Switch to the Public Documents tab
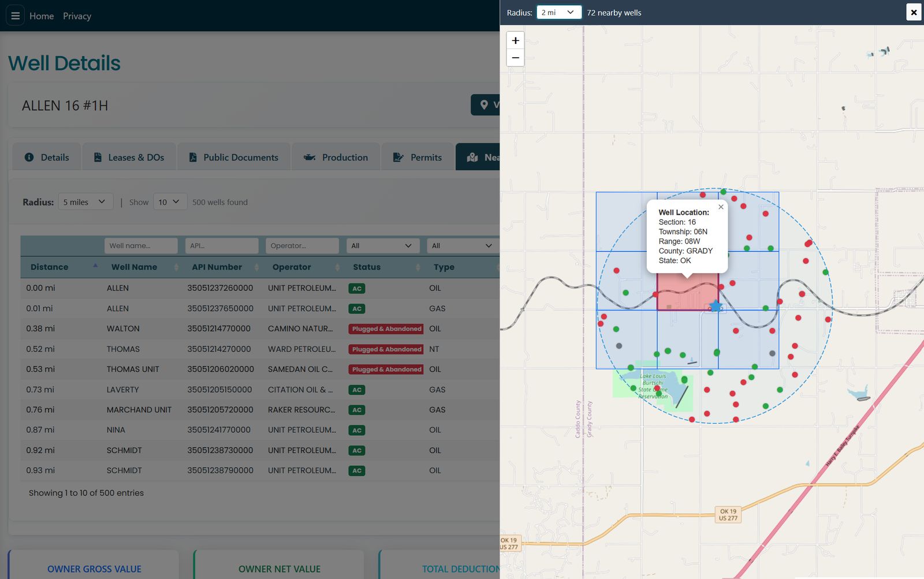 click(x=233, y=157)
